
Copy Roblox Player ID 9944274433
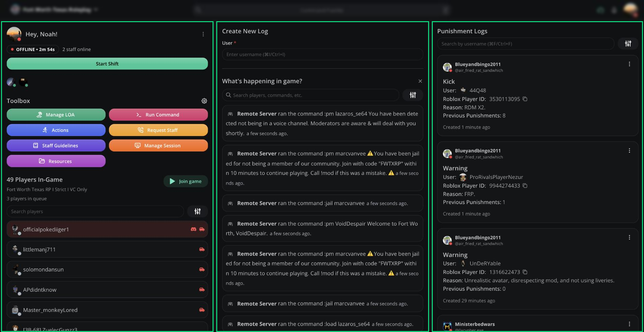(x=525, y=186)
